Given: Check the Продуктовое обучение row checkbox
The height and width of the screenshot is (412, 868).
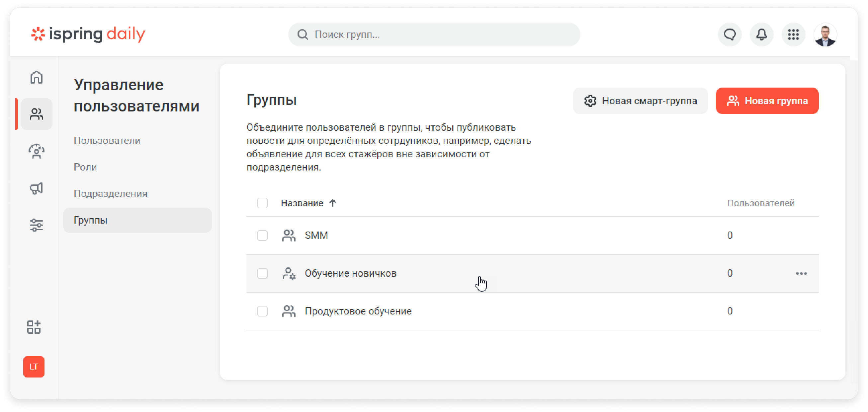Looking at the screenshot, I should [262, 311].
